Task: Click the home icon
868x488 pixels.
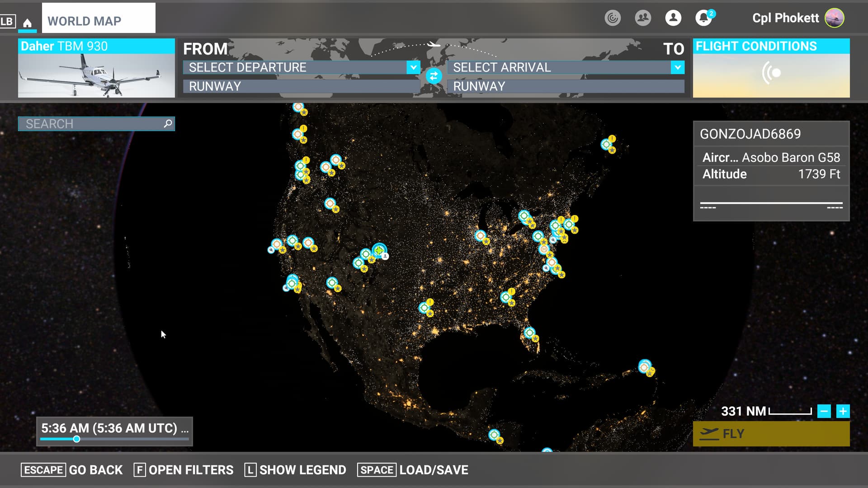Action: point(27,23)
